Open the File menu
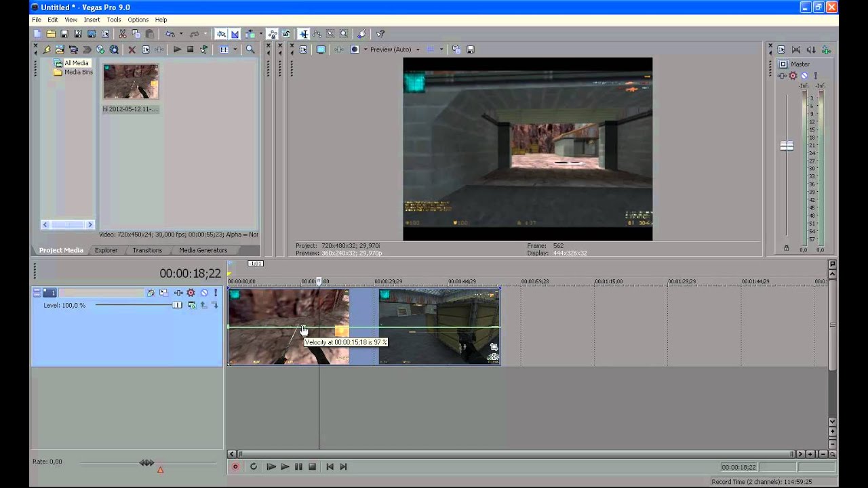The width and height of the screenshot is (868, 488). click(x=37, y=20)
